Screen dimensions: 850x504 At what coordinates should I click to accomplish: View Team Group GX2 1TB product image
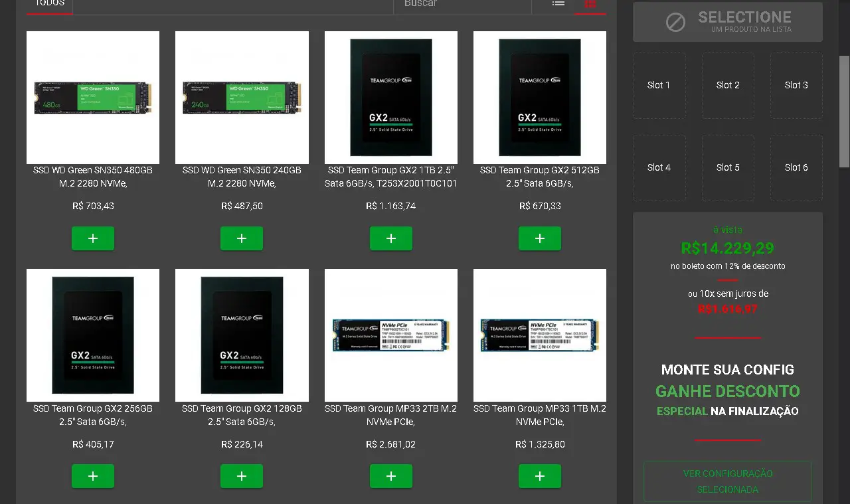[391, 98]
